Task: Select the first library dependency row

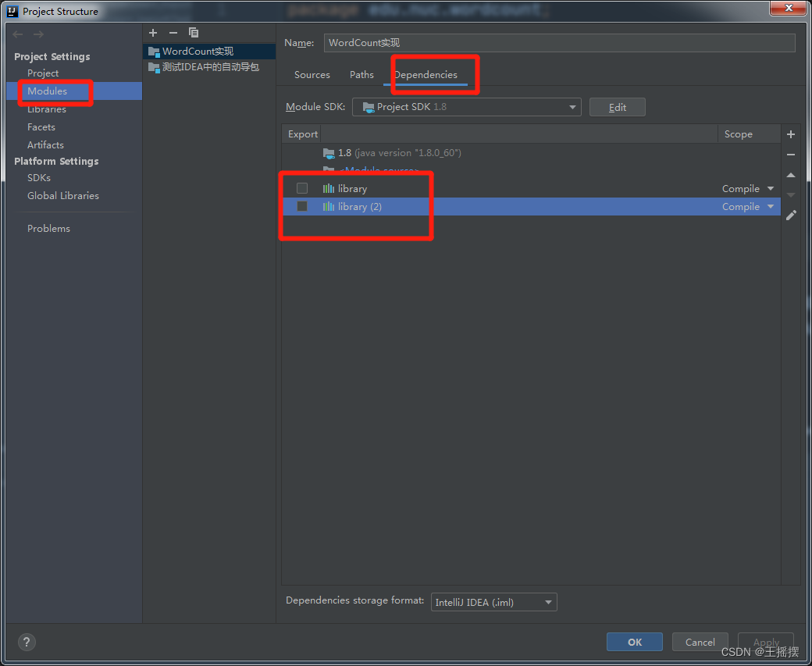Action: click(x=532, y=188)
